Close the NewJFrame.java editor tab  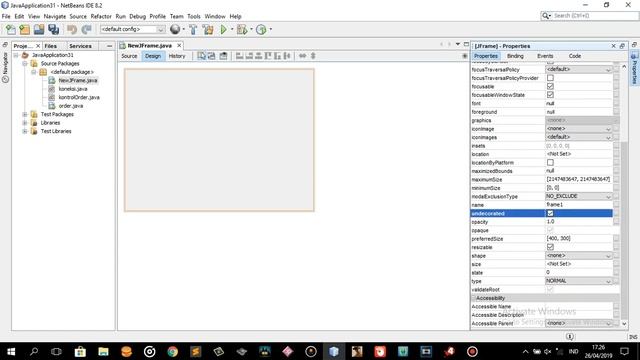[x=179, y=46]
